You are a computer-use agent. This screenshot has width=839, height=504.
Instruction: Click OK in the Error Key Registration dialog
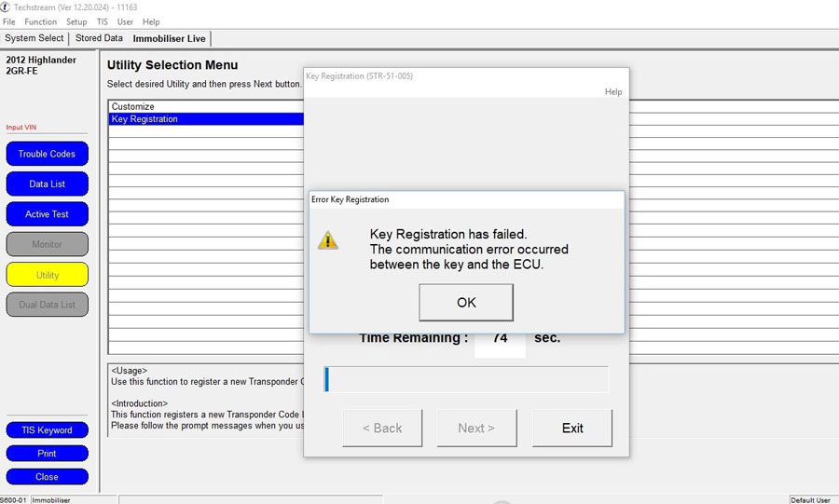pos(466,303)
